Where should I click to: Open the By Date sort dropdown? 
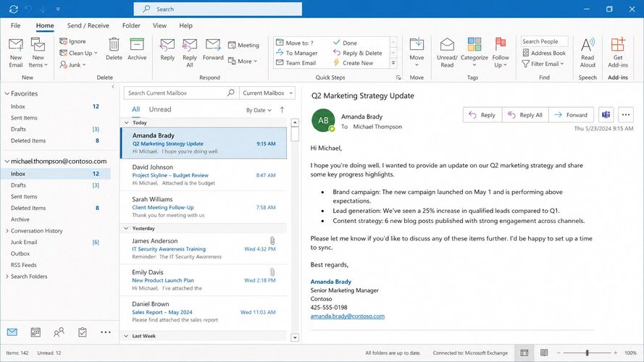point(259,110)
